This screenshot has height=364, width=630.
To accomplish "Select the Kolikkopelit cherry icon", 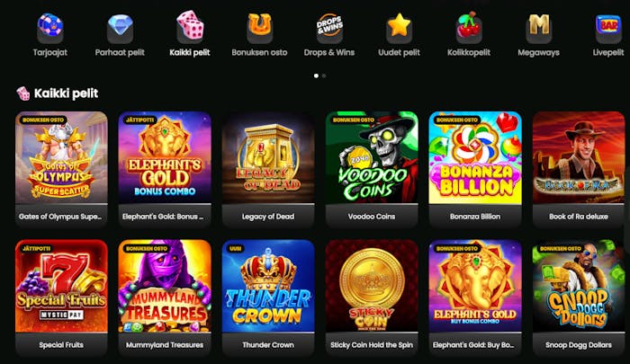I will click(469, 28).
